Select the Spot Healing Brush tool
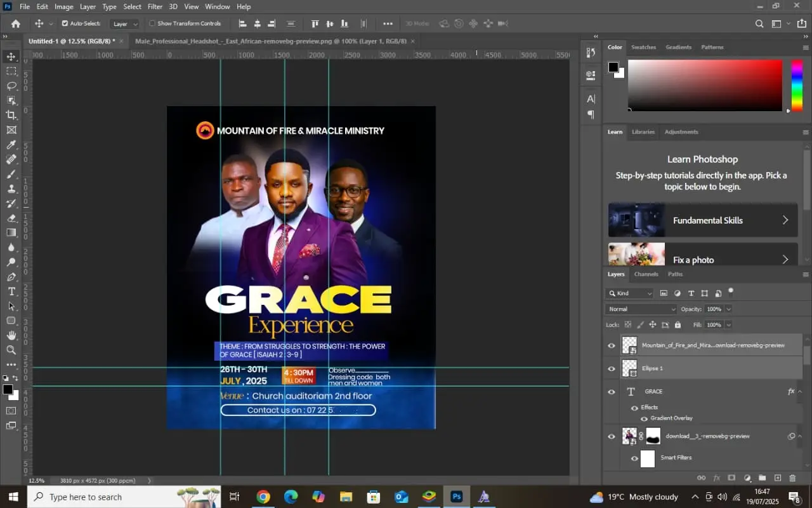The height and width of the screenshot is (508, 812). (11, 159)
